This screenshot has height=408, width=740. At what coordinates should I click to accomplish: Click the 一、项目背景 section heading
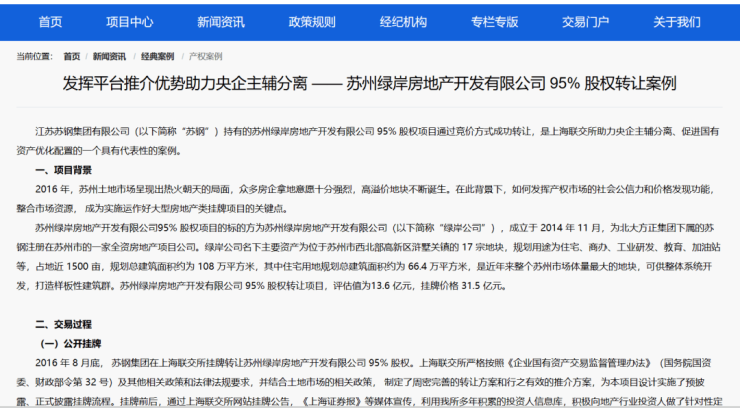point(64,170)
